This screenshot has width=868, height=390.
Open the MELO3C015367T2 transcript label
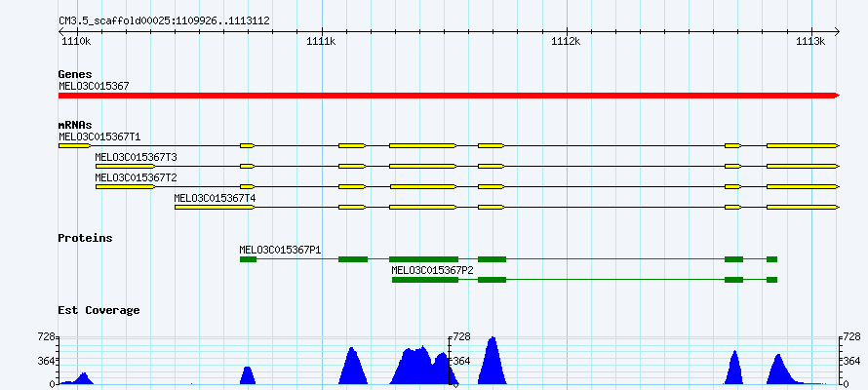click(x=137, y=177)
